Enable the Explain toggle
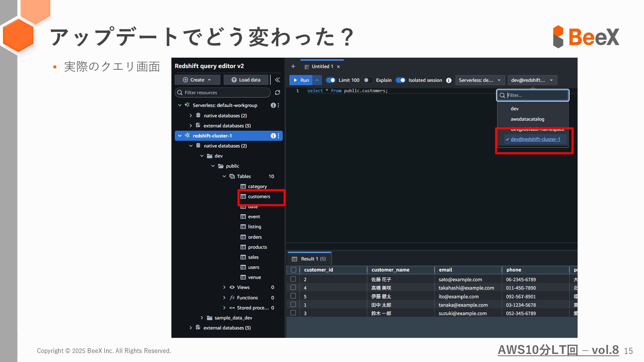This screenshot has width=644, height=362. [368, 80]
